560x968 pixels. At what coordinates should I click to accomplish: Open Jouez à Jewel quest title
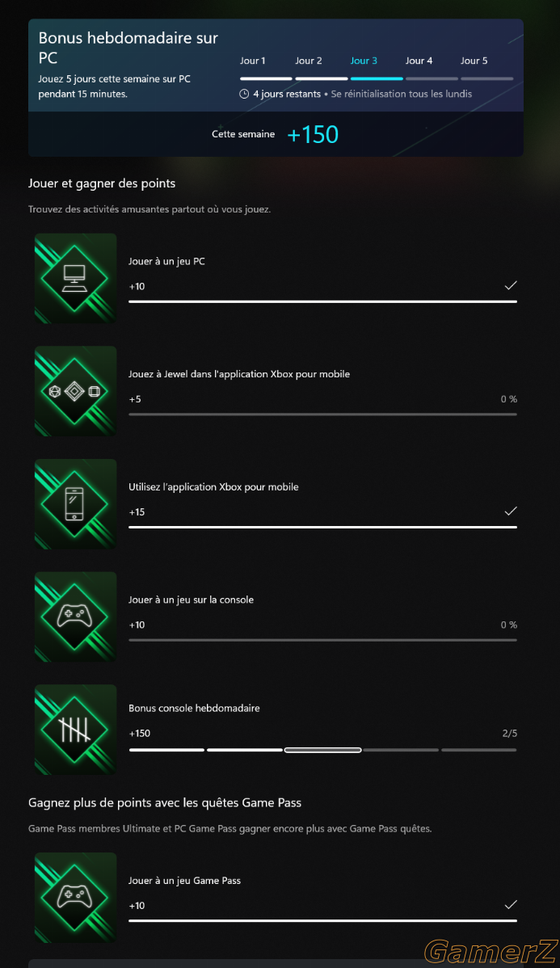(x=239, y=374)
